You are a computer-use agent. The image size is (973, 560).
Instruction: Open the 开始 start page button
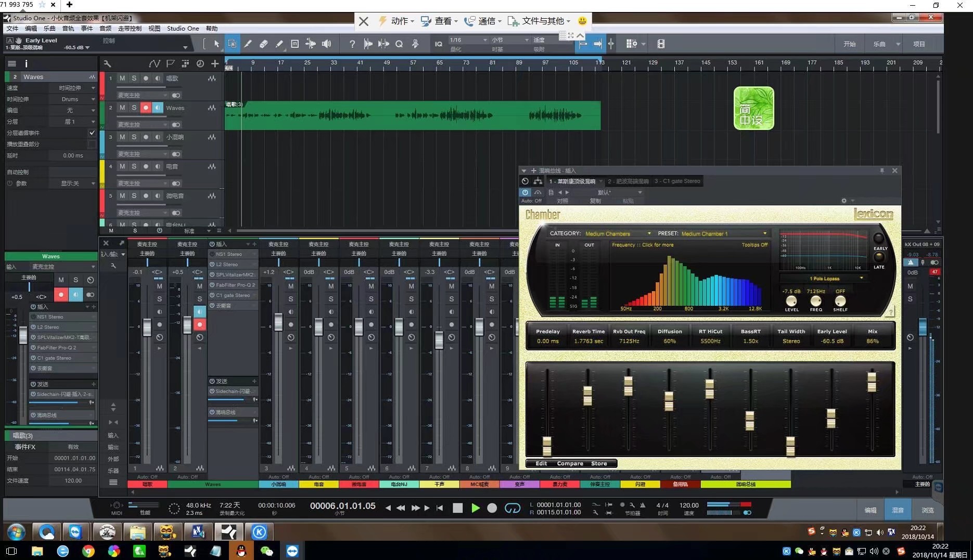click(x=850, y=44)
